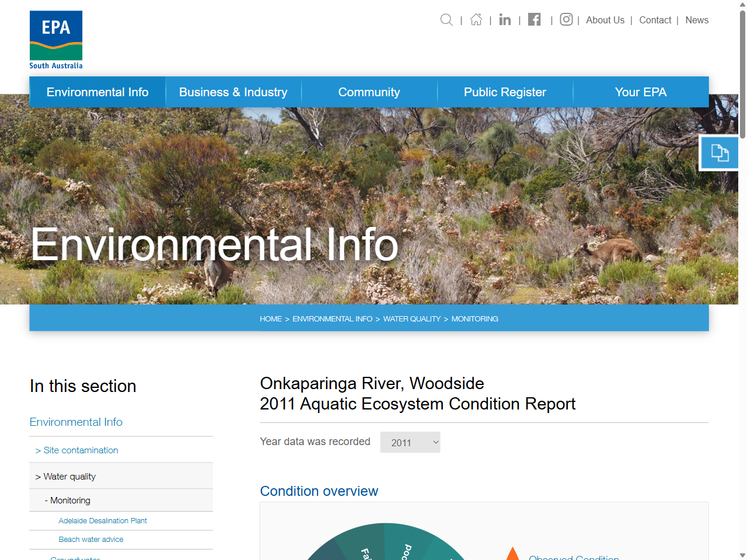Open the Public Register menu

pyautogui.click(x=504, y=92)
